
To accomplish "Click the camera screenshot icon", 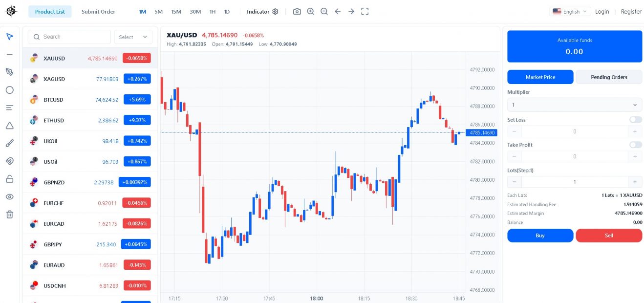I will click(x=297, y=11).
